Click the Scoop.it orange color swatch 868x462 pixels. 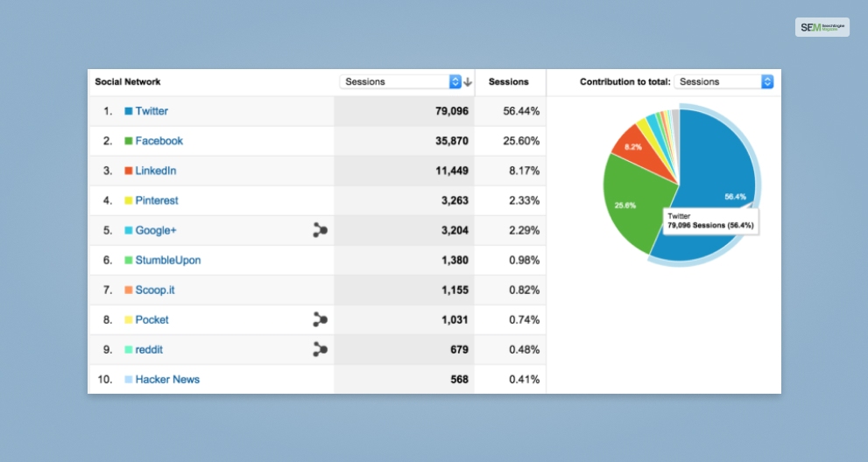pyautogui.click(x=129, y=290)
